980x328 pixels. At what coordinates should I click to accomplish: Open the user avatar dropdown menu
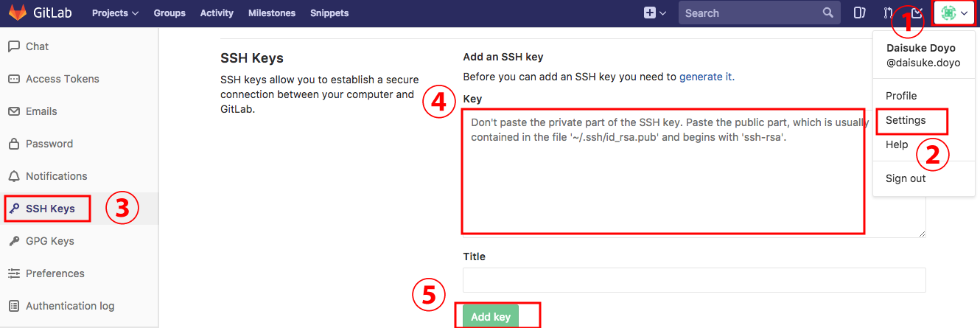(x=954, y=13)
